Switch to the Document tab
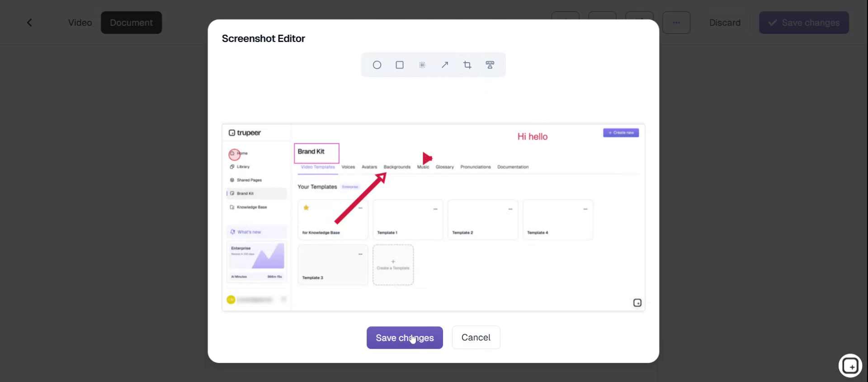The image size is (868, 382). [131, 23]
